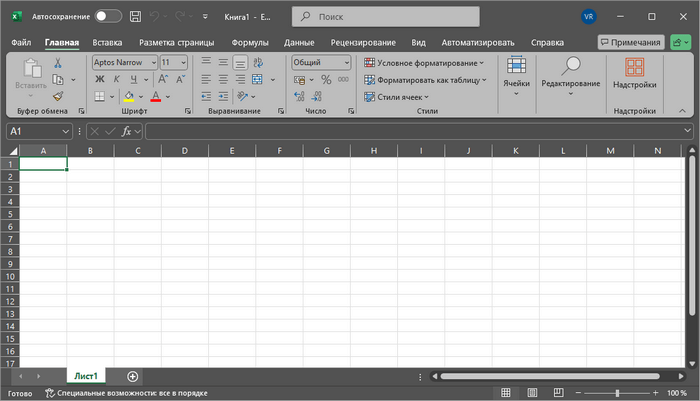Click the Merge and Center cells icon

(259, 79)
